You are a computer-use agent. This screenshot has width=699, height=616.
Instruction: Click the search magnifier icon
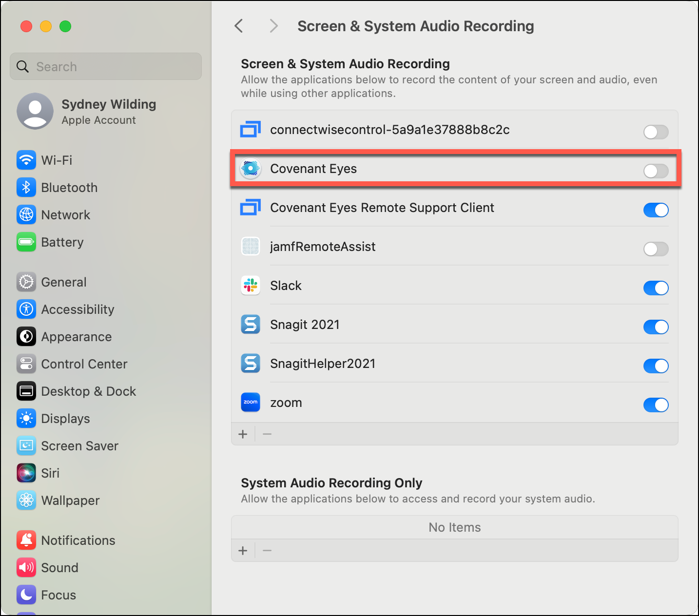(x=22, y=66)
